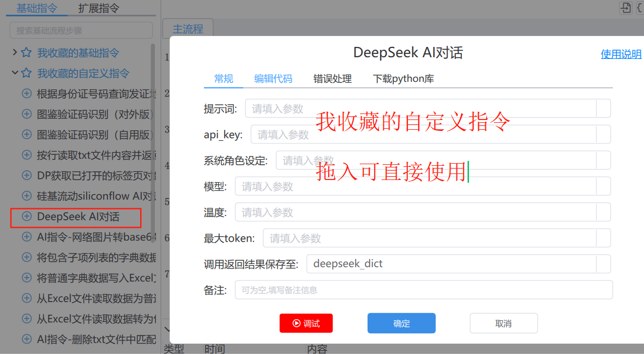Image resolution: width=644 pixels, height=354 pixels.
Task: Click plus icon beside 根据身份证号码查询发证
Action: pyautogui.click(x=27, y=94)
